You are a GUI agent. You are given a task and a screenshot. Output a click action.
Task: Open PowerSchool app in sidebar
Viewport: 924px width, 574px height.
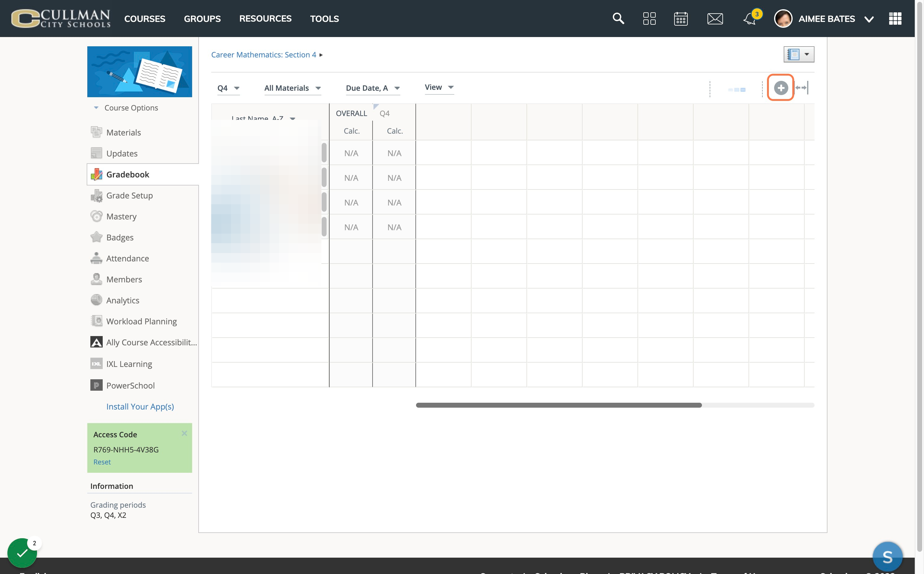pyautogui.click(x=122, y=385)
